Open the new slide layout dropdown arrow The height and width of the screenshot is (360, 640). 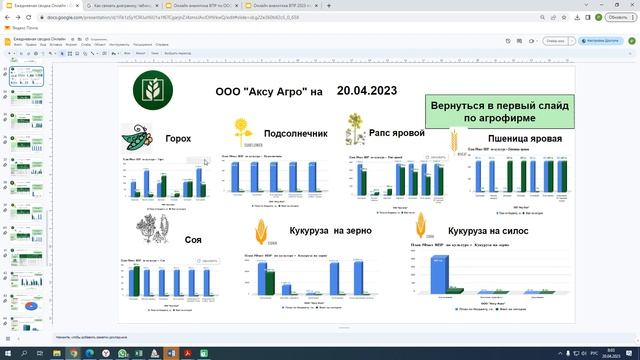tap(14, 53)
